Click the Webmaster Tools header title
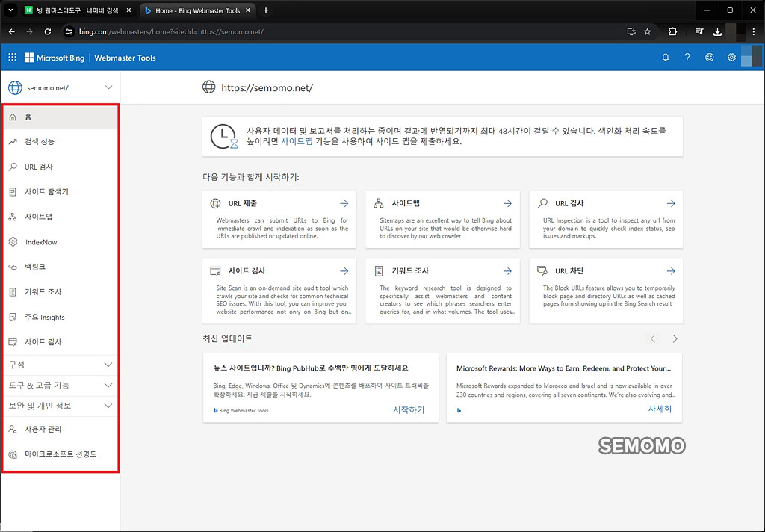The height and width of the screenshot is (532, 765). 125,58
